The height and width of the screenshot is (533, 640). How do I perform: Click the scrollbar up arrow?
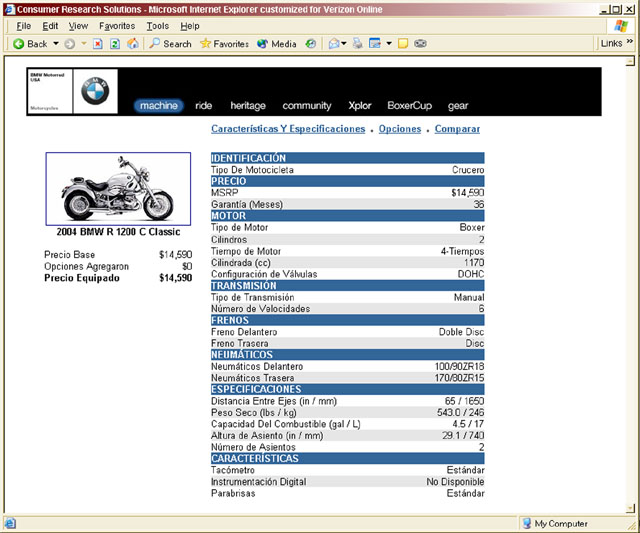coord(631,61)
